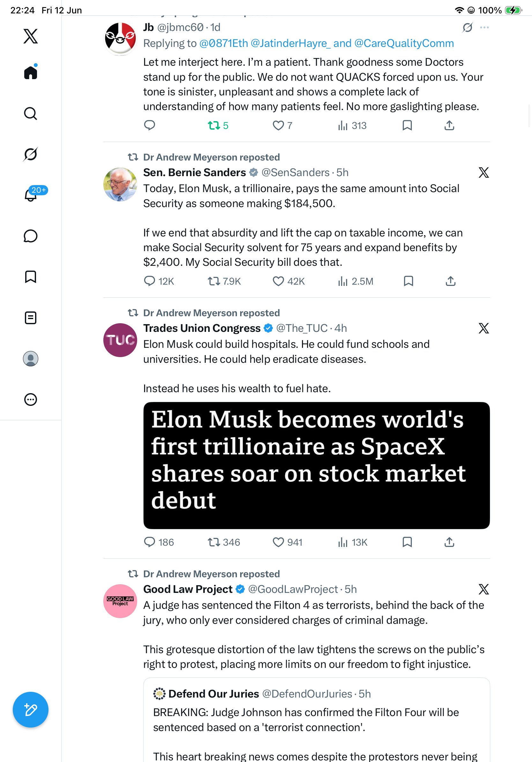The image size is (532, 762).
Task: Open the @SenSanders handle link
Action: pyautogui.click(x=296, y=173)
